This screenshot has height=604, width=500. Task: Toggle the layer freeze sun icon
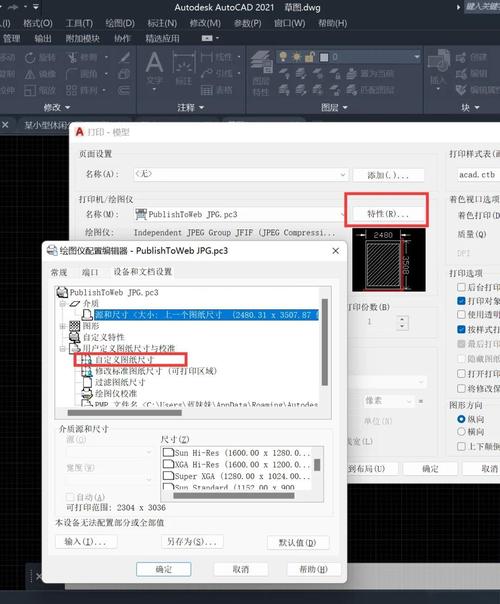coord(296,57)
